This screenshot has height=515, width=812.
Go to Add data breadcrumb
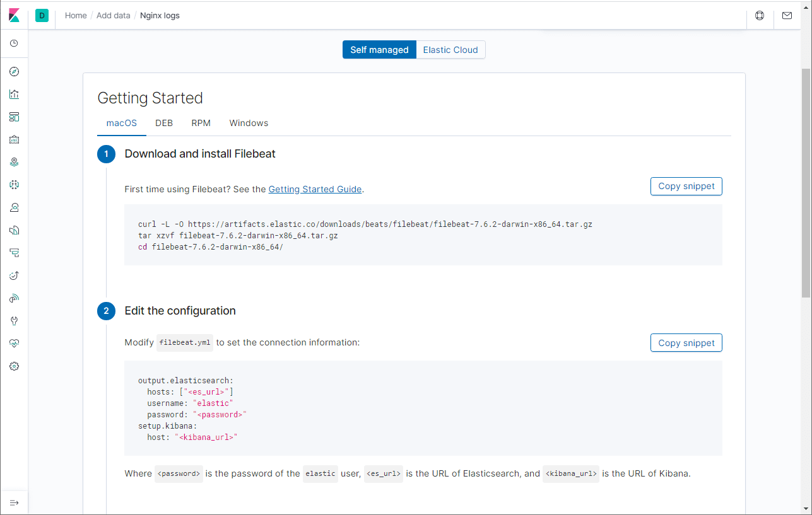click(x=114, y=15)
